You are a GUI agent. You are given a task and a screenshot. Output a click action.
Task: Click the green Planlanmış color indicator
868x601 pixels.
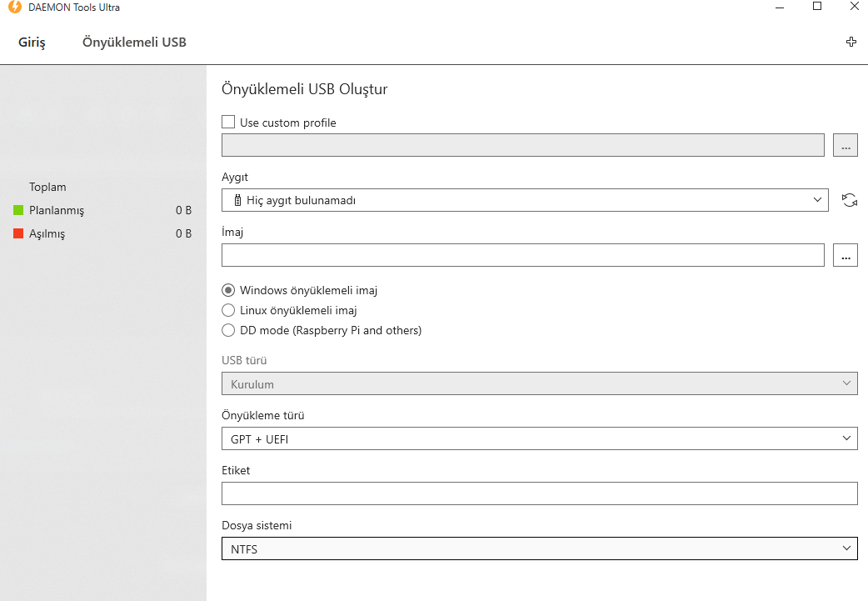tap(18, 211)
